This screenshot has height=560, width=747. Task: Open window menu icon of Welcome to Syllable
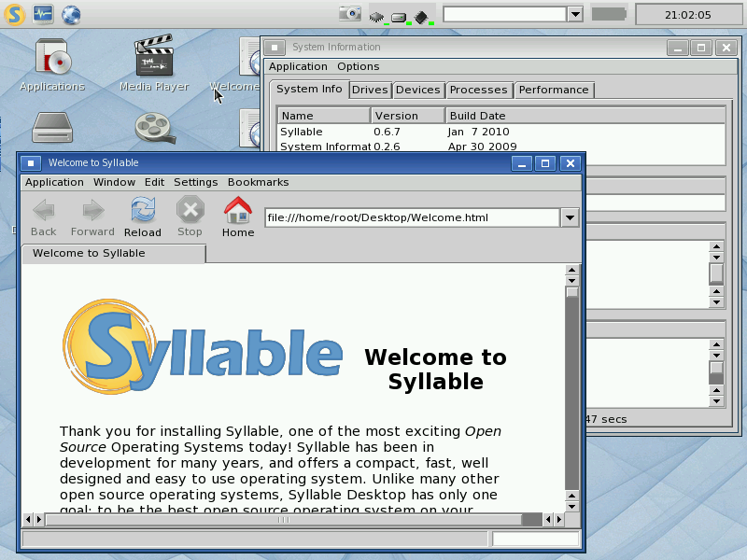[x=31, y=163]
